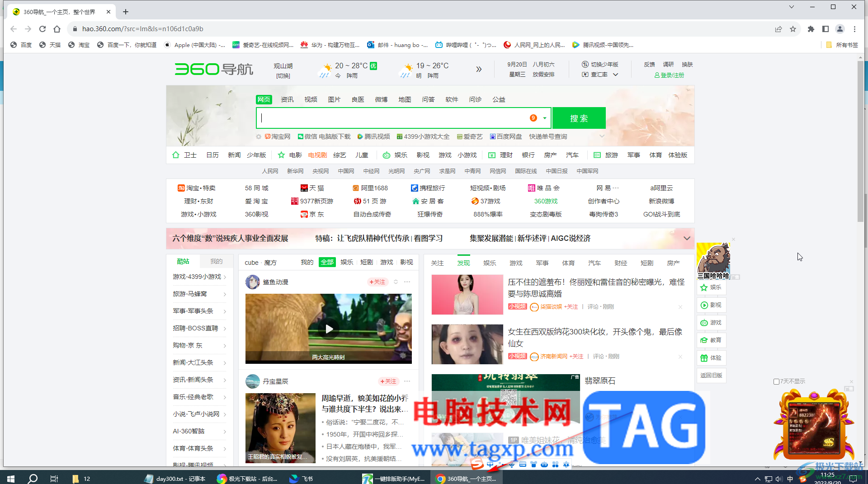Screen dimensions: 868x484
Task: Open the 影视 sidebar shortcut with play icon
Action: coord(712,305)
